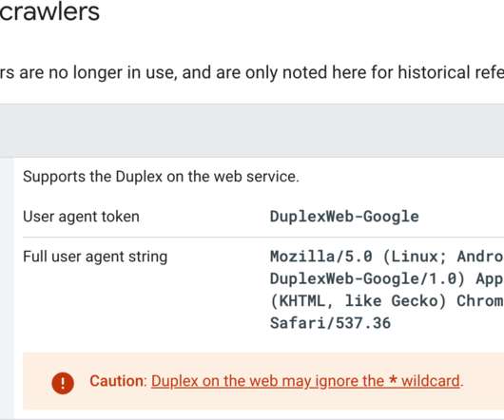Viewport: 504px width, 420px height.
Task: Click the 'Full user agent string' label
Action: tap(95, 257)
